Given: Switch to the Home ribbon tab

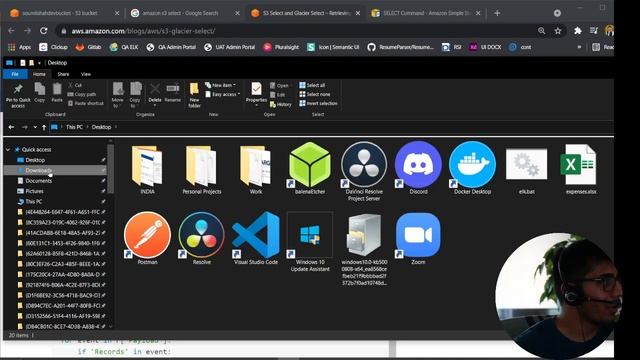Looking at the screenshot, I should (x=39, y=74).
